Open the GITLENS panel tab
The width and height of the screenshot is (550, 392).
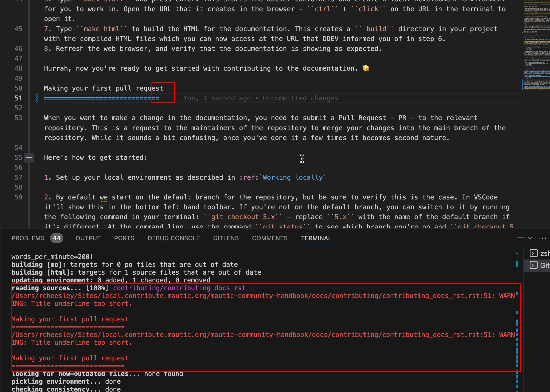[226, 238]
